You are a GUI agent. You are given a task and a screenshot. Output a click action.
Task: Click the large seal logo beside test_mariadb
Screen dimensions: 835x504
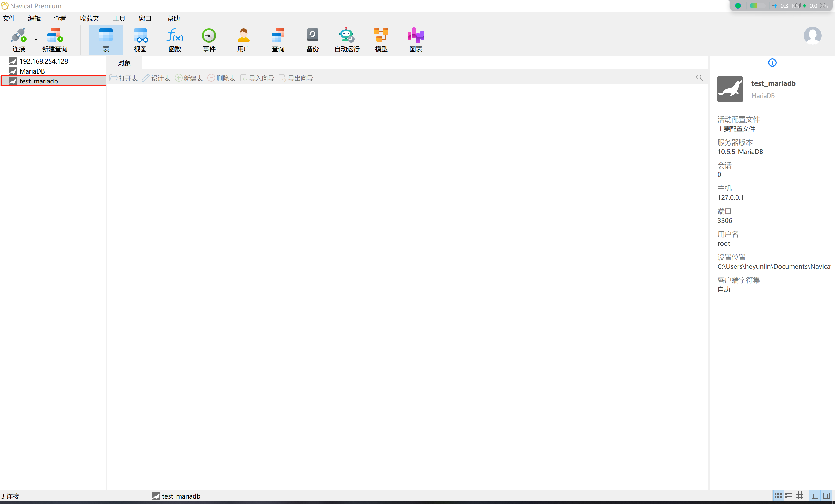click(730, 89)
